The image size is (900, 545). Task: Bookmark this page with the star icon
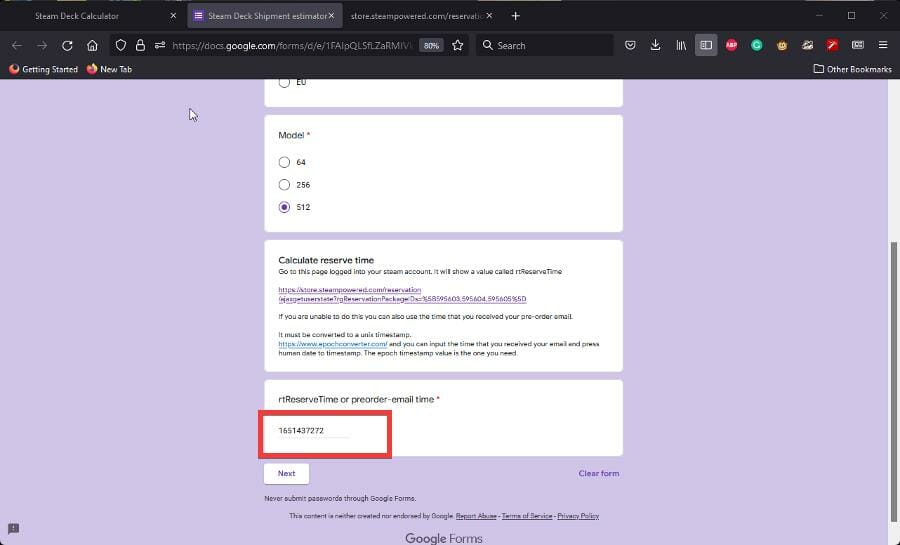point(457,45)
